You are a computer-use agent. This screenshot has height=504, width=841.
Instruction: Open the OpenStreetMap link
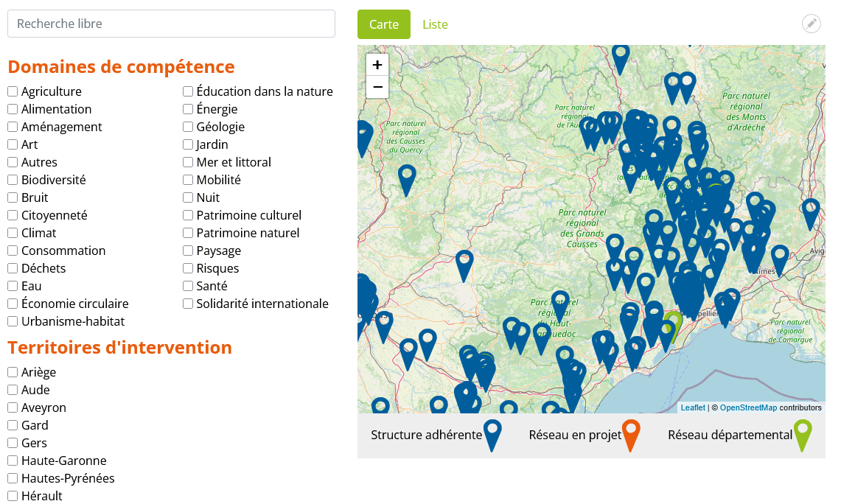[x=747, y=407]
